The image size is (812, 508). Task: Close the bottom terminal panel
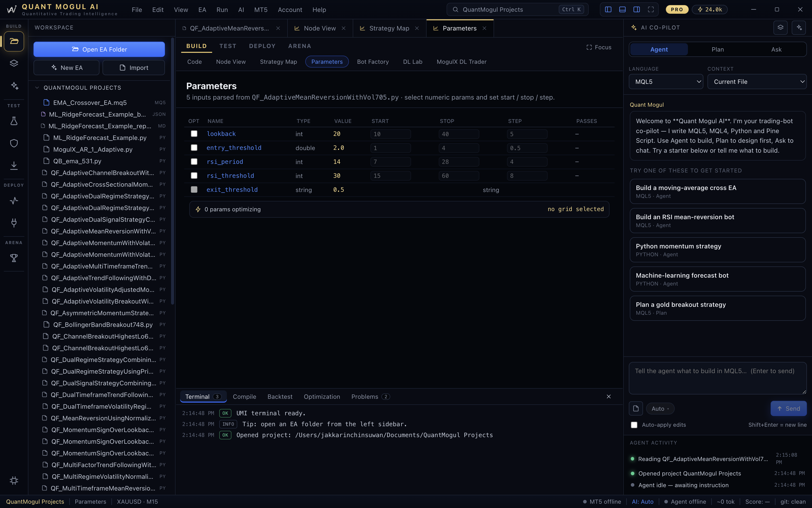tap(609, 396)
